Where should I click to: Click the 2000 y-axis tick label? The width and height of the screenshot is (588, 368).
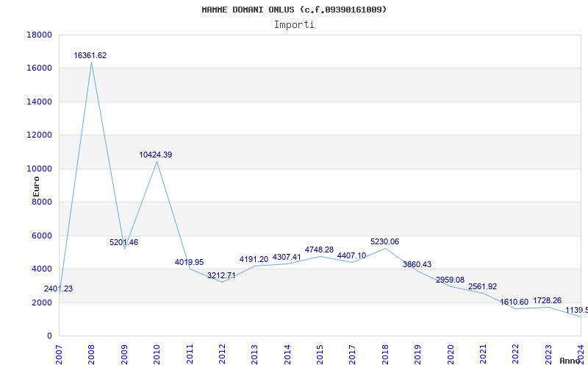[x=42, y=302]
